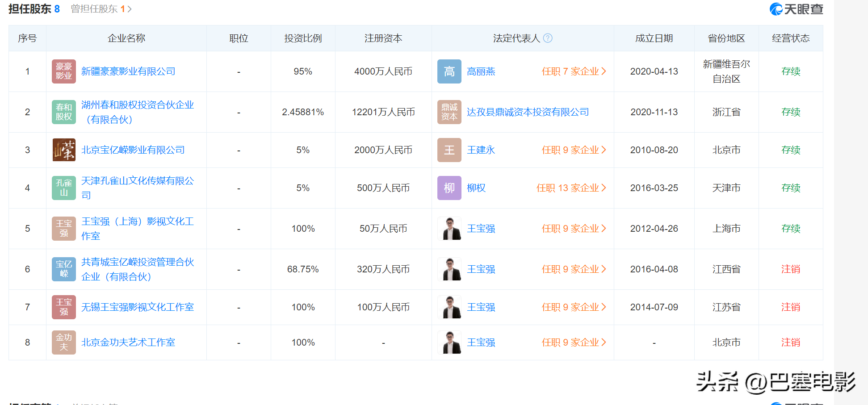Open 无锡王宝强影视文化工作室 link
The image size is (868, 405).
click(x=138, y=307)
